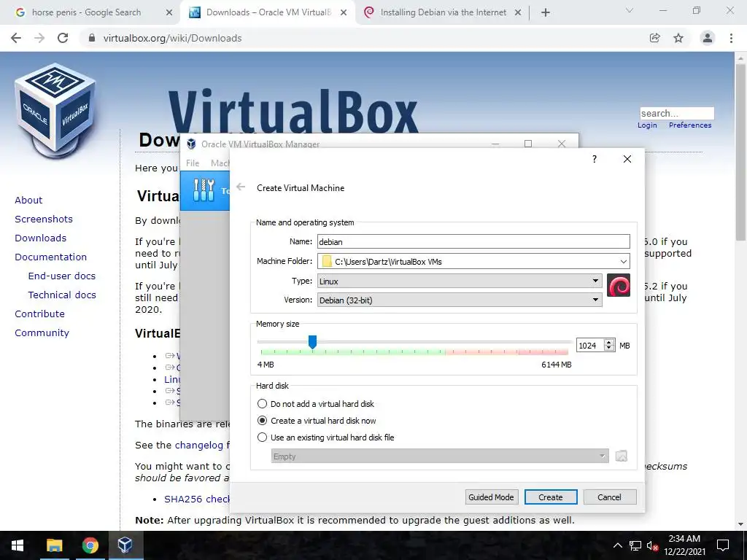Click the Cancel button
Image resolution: width=747 pixels, height=560 pixels.
pos(609,497)
